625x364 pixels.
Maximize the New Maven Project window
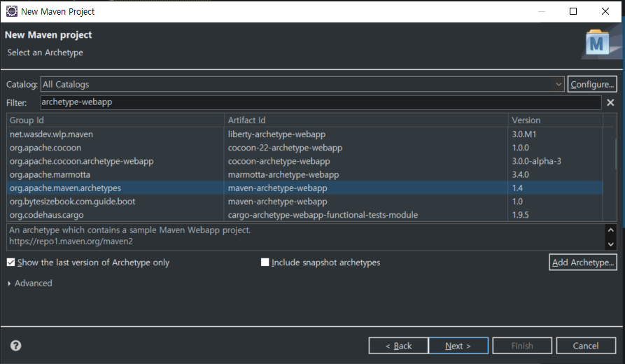tap(573, 11)
